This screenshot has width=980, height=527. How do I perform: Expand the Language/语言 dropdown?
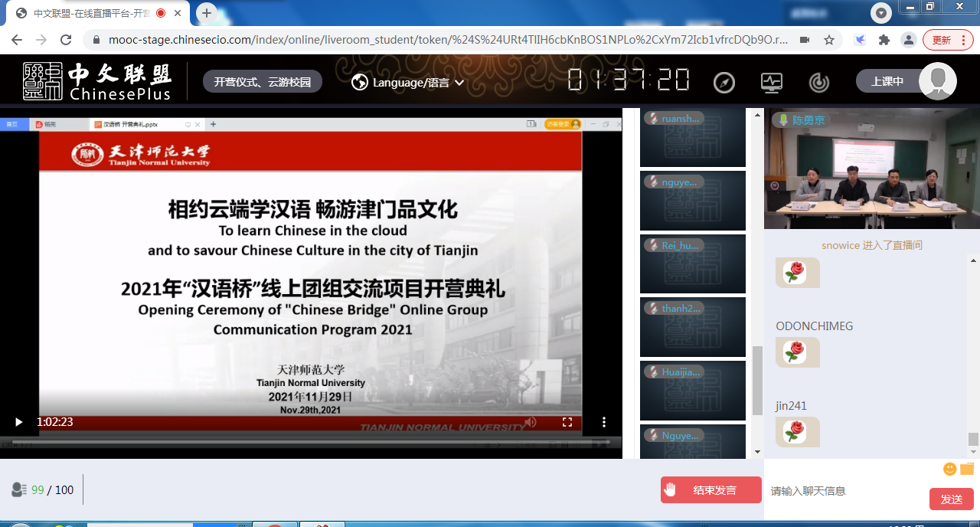coord(408,82)
